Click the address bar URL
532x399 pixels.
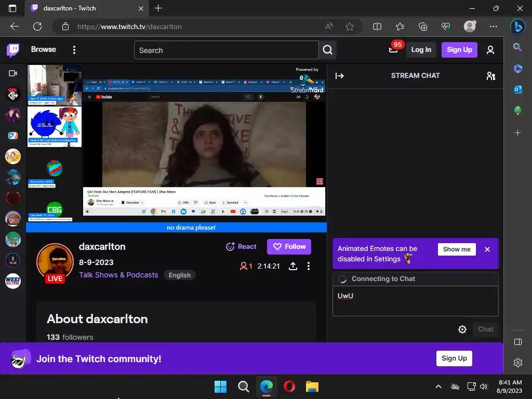[129, 26]
